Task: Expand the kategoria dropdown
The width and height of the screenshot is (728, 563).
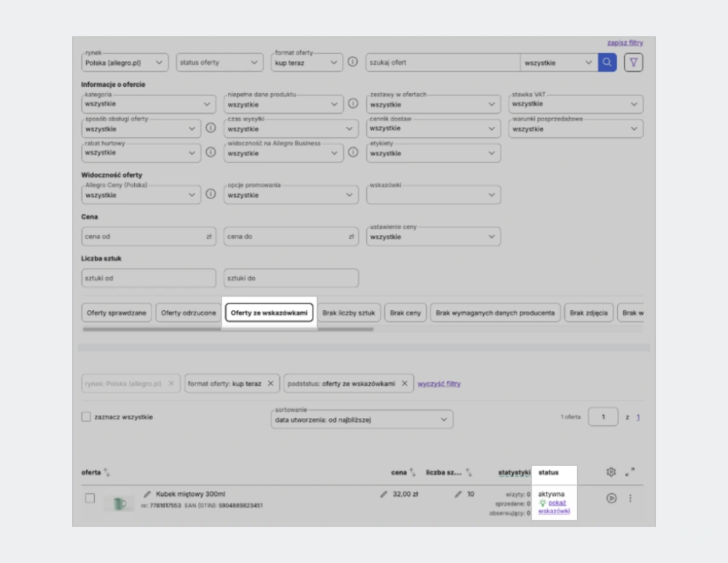Action: [149, 104]
